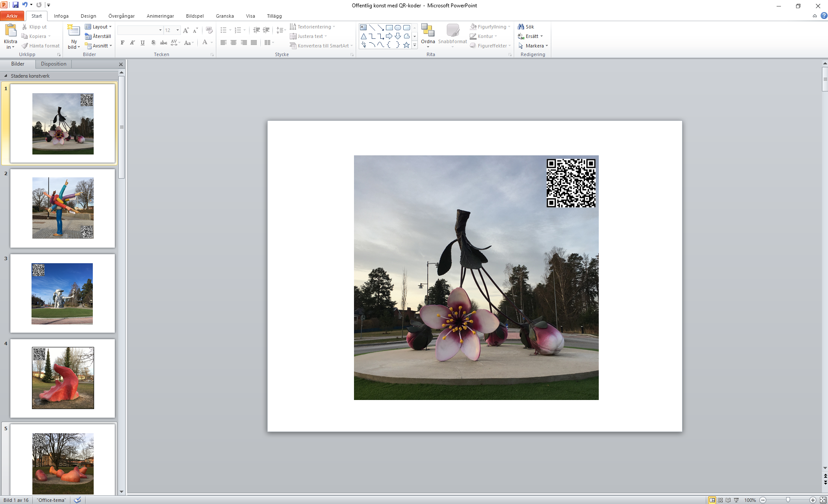The width and height of the screenshot is (828, 504).
Task: Expand the shapes gallery More arrow
Action: (x=414, y=45)
